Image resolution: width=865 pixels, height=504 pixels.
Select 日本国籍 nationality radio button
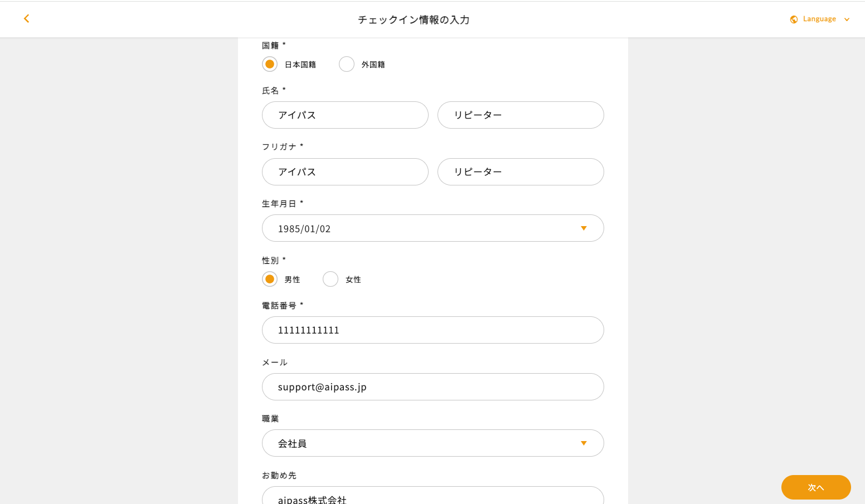pyautogui.click(x=270, y=64)
